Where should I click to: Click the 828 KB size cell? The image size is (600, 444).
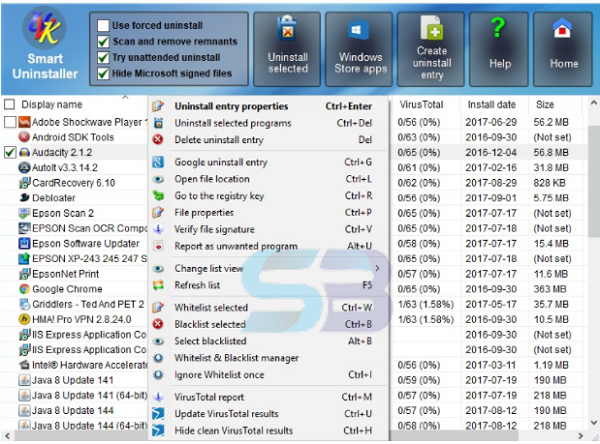click(549, 183)
